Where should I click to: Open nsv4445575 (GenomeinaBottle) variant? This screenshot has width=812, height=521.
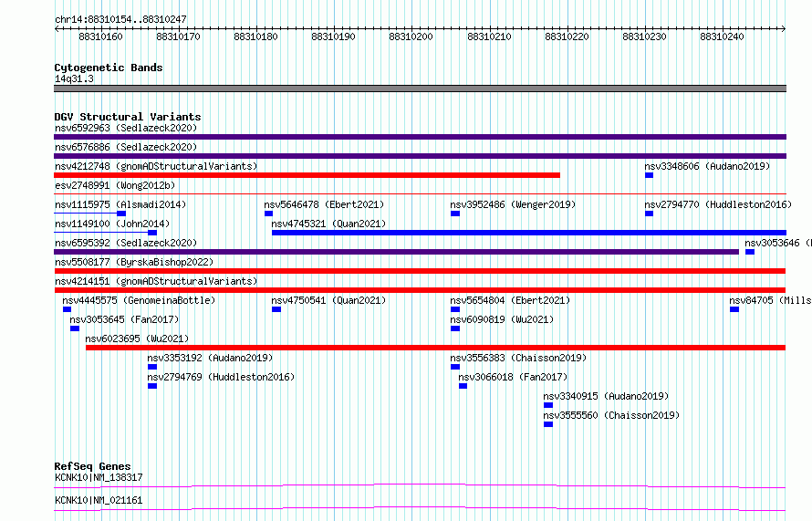pos(139,300)
